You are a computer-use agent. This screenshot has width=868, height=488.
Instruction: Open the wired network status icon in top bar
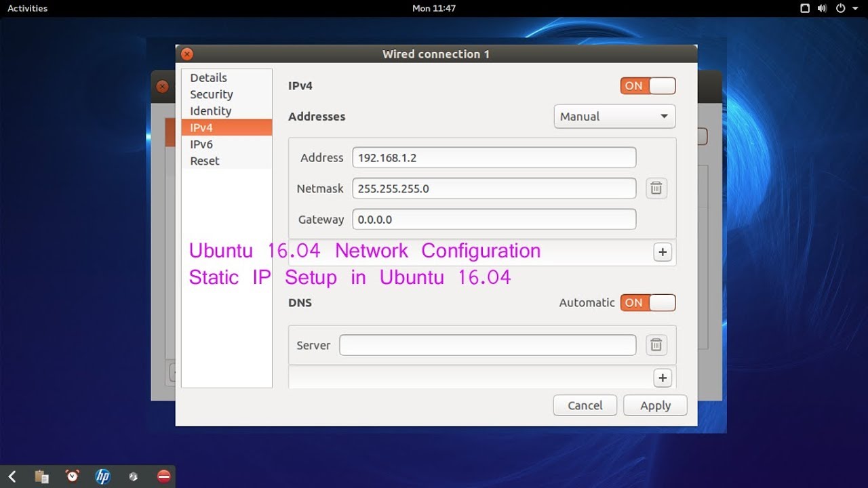point(805,8)
